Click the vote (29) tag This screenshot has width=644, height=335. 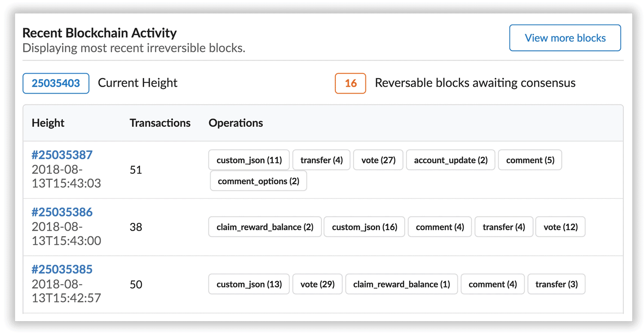pos(317,284)
